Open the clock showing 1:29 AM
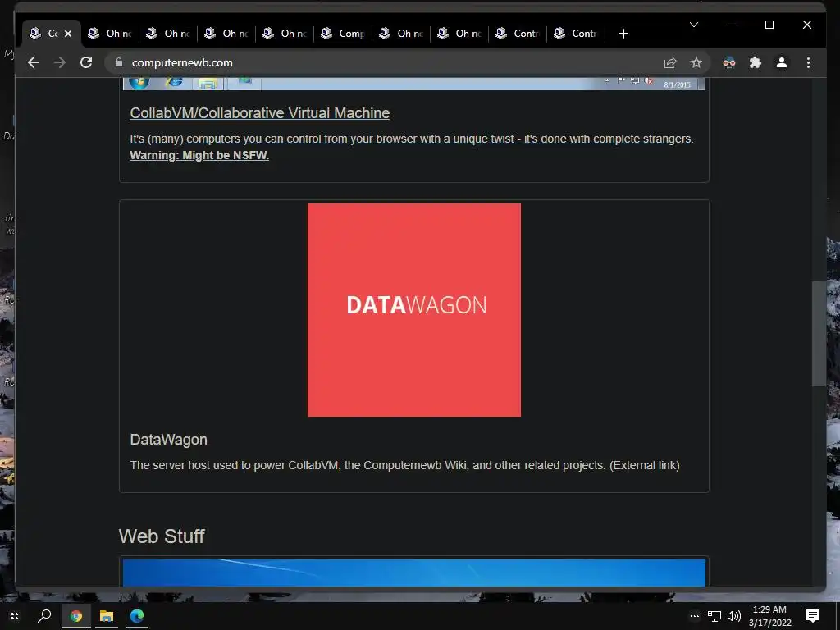This screenshot has width=840, height=630. [769, 616]
